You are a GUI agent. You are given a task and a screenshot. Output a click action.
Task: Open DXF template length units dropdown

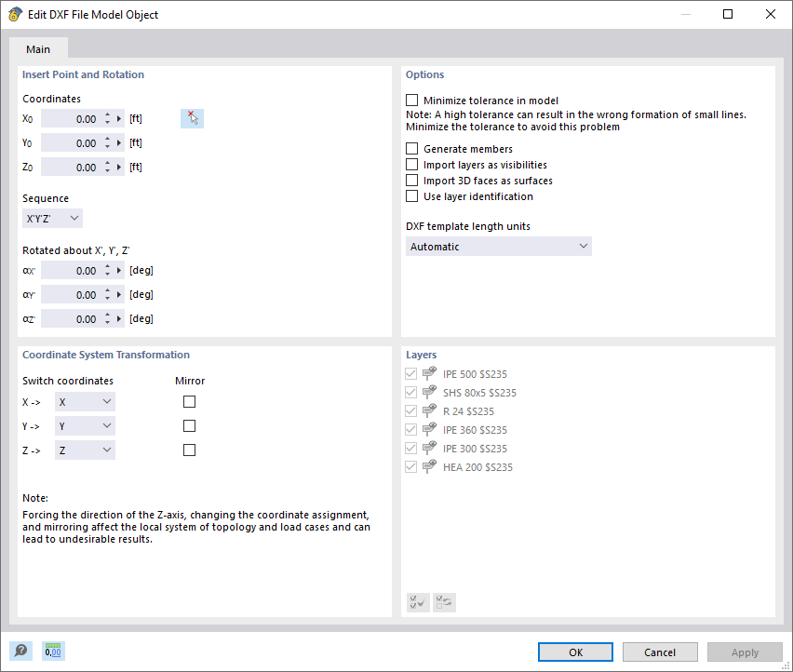click(498, 246)
